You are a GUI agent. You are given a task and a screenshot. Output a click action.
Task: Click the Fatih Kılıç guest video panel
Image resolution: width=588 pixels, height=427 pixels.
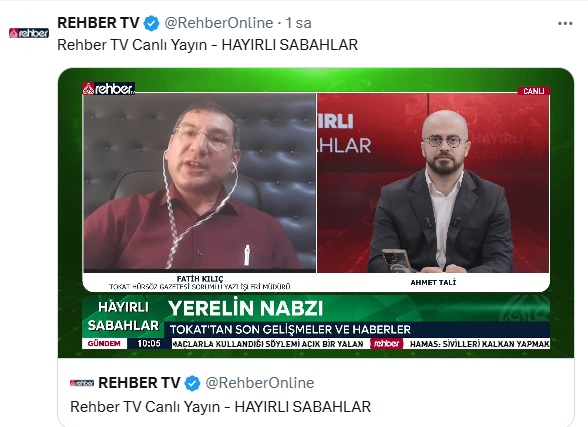pyautogui.click(x=200, y=182)
